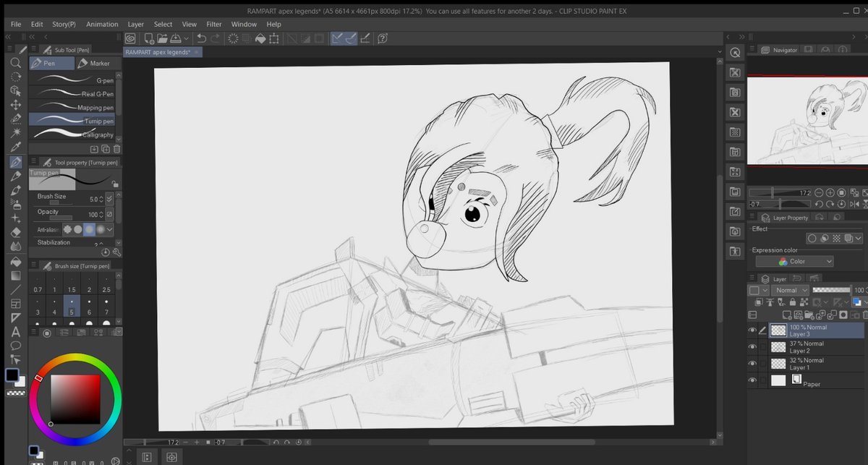The height and width of the screenshot is (465, 868).
Task: Open the Animation menu
Action: [102, 24]
